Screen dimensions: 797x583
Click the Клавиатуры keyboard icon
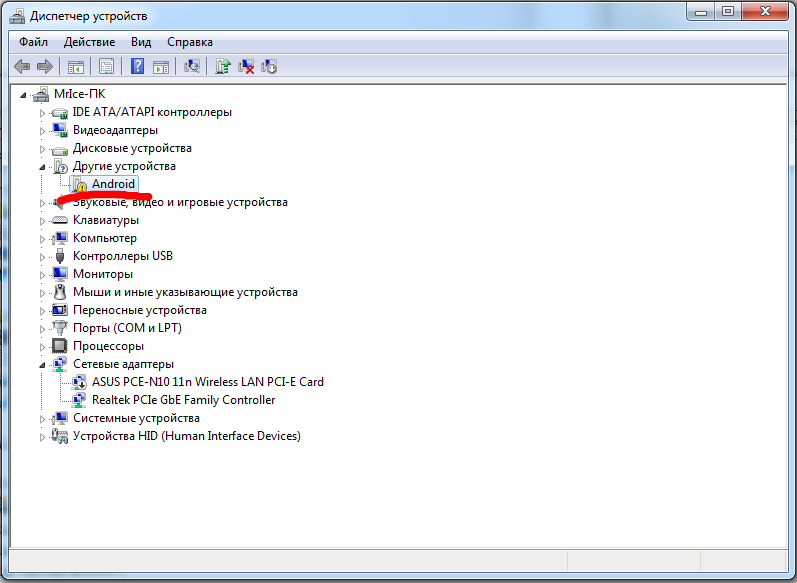pos(60,220)
